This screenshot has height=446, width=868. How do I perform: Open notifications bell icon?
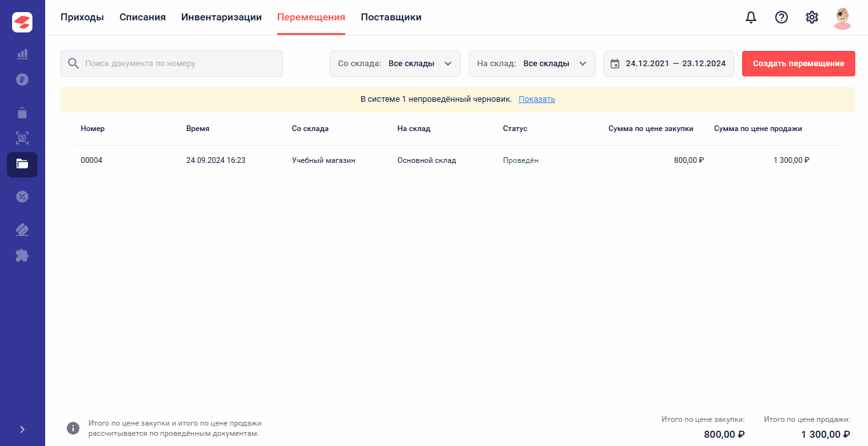point(751,18)
